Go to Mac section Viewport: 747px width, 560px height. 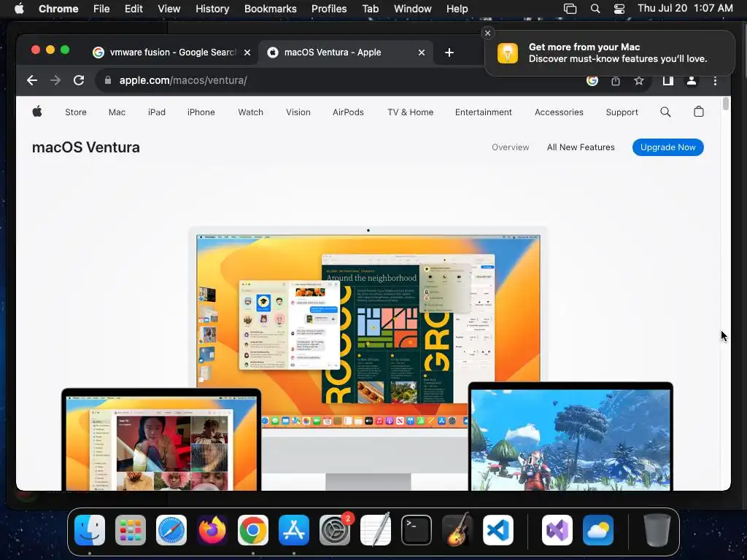(x=117, y=112)
